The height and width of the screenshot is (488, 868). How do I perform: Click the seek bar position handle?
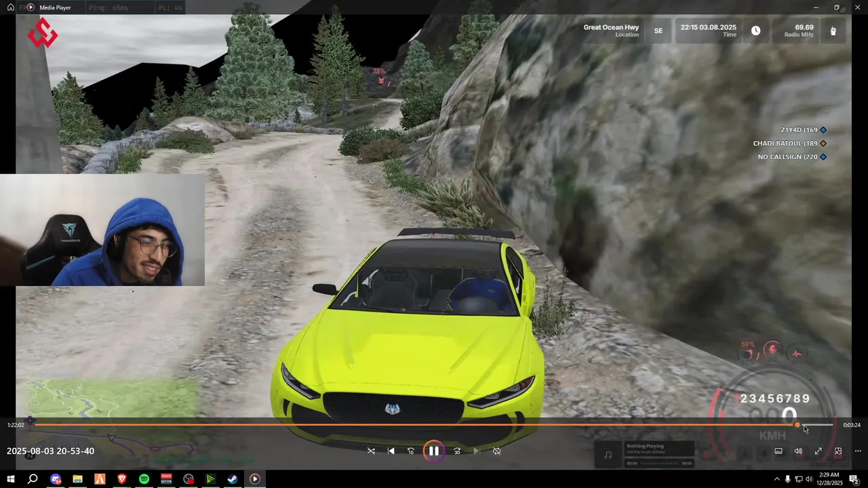(798, 425)
